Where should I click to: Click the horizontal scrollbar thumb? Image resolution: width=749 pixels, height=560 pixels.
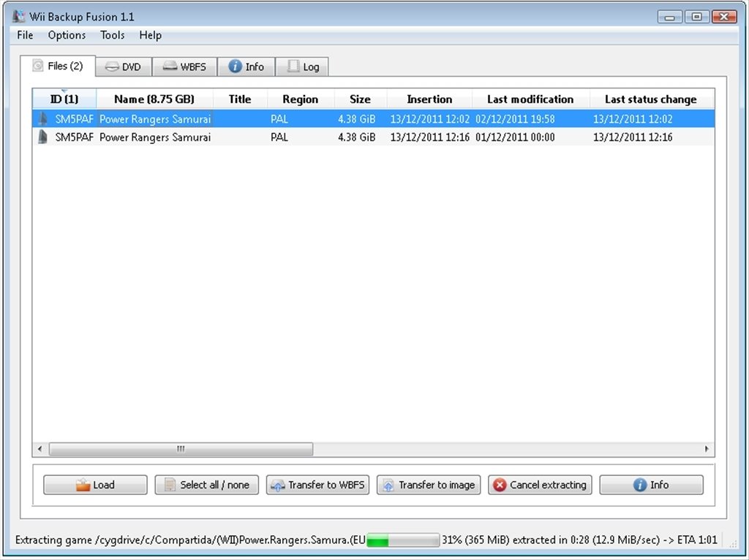click(181, 449)
